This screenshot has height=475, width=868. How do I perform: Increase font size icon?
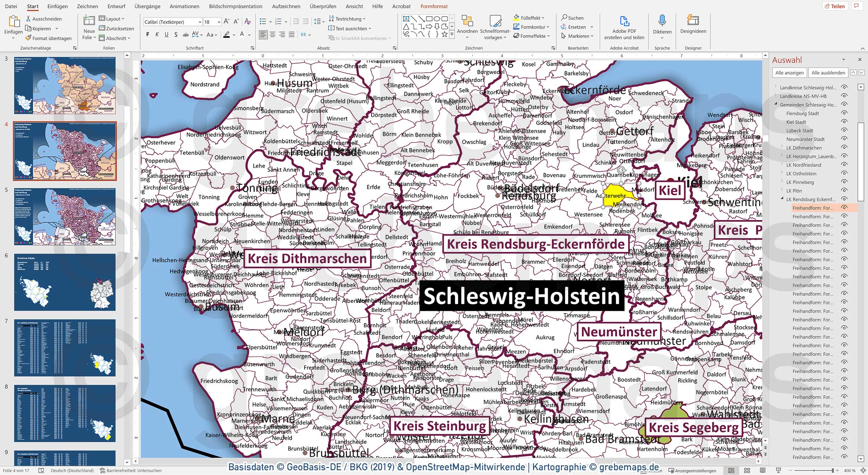click(x=226, y=22)
